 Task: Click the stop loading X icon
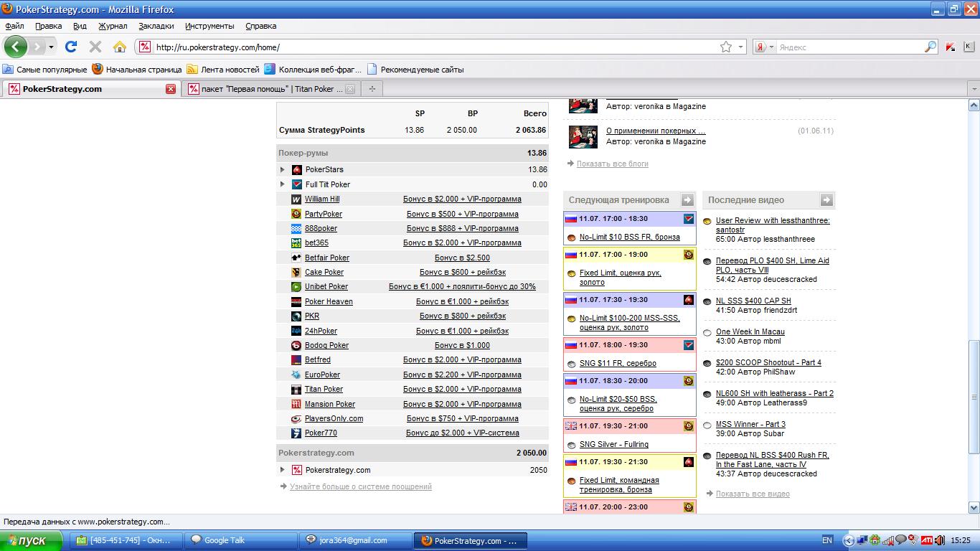click(x=95, y=47)
